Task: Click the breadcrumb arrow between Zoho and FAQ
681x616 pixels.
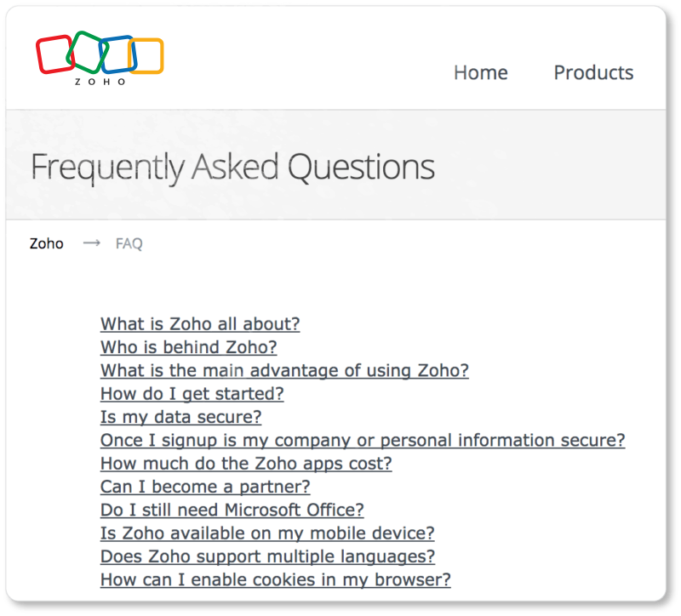Action: (90, 243)
